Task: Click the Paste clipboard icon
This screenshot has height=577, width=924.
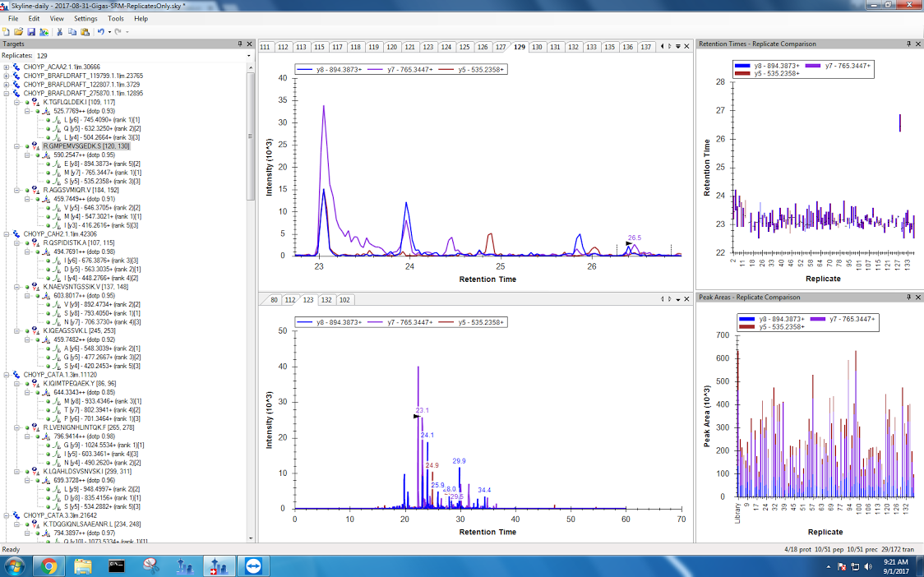Action: (85, 31)
